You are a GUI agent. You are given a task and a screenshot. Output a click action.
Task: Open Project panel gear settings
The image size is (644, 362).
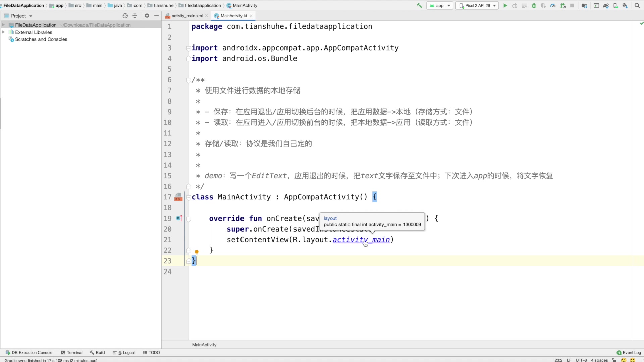coord(147,16)
